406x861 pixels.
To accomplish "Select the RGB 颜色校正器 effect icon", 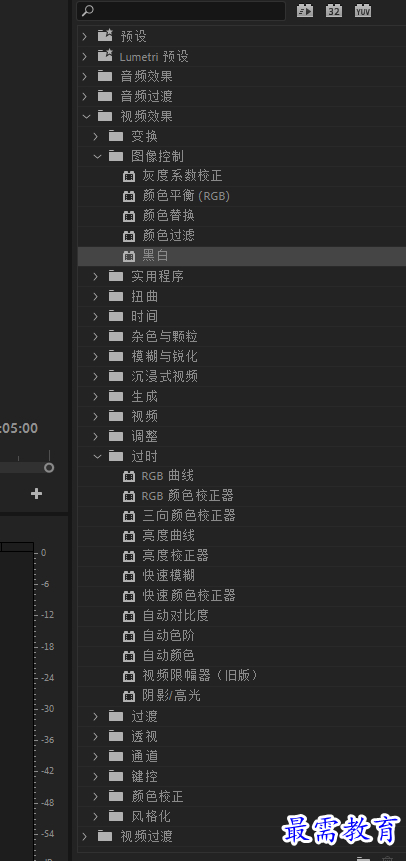I will [129, 496].
